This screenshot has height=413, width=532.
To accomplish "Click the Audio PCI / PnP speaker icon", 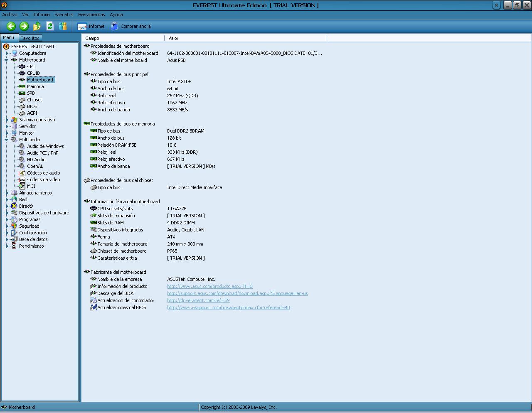I will (x=22, y=153).
